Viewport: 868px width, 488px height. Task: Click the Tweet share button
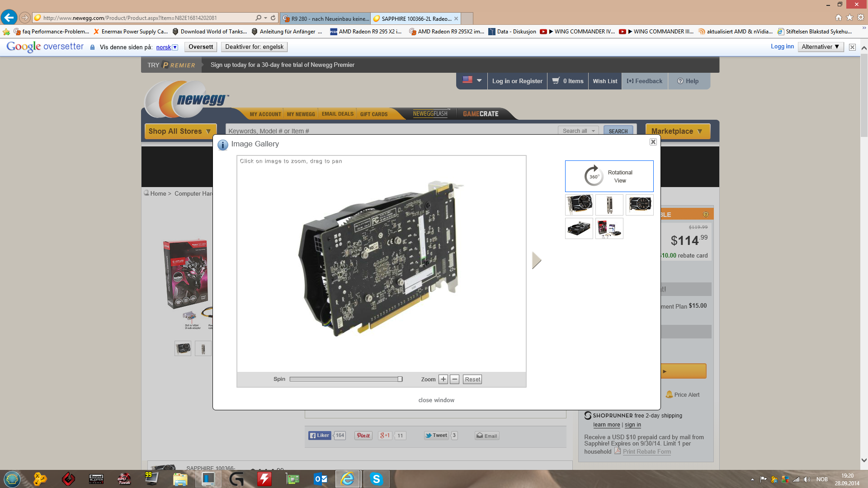[436, 436]
